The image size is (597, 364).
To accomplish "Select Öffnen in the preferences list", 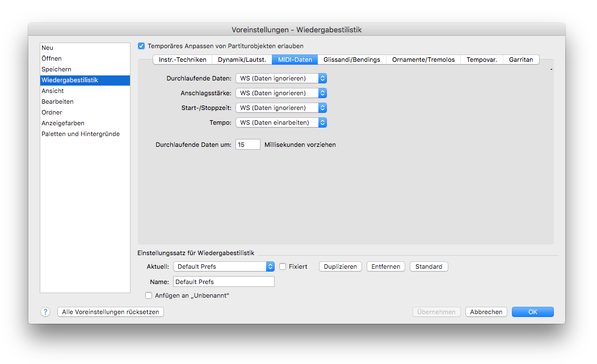I will click(85, 58).
